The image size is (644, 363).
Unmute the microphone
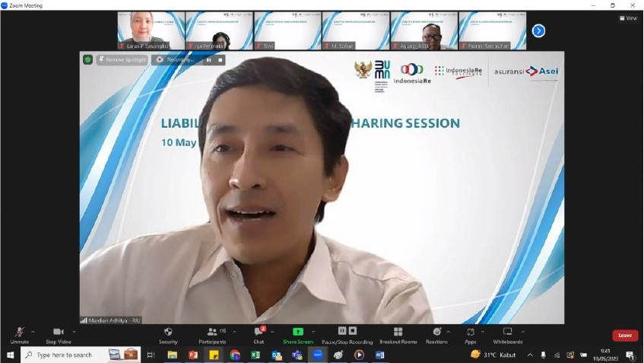[x=19, y=335]
